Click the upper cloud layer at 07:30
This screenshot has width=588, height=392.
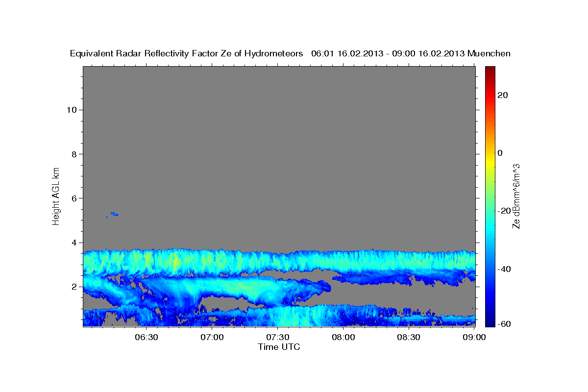tap(277, 262)
